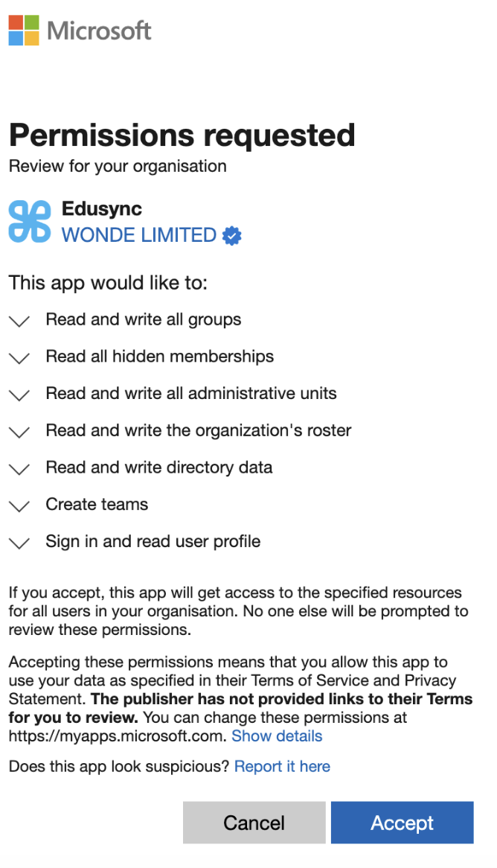Expand the 'Read all hidden memberships' chevron
Image resolution: width=497 pixels, height=868 pixels.
pyautogui.click(x=19, y=358)
